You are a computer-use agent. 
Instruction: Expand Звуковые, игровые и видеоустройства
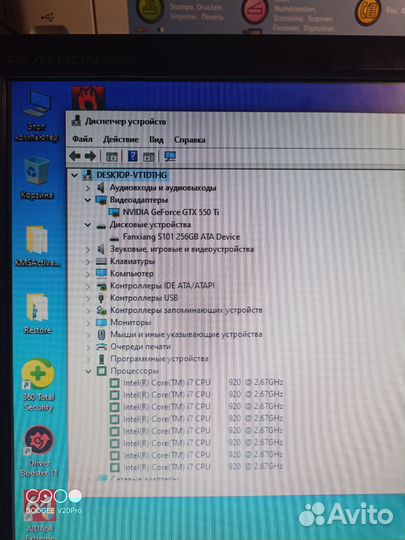pos(87,249)
